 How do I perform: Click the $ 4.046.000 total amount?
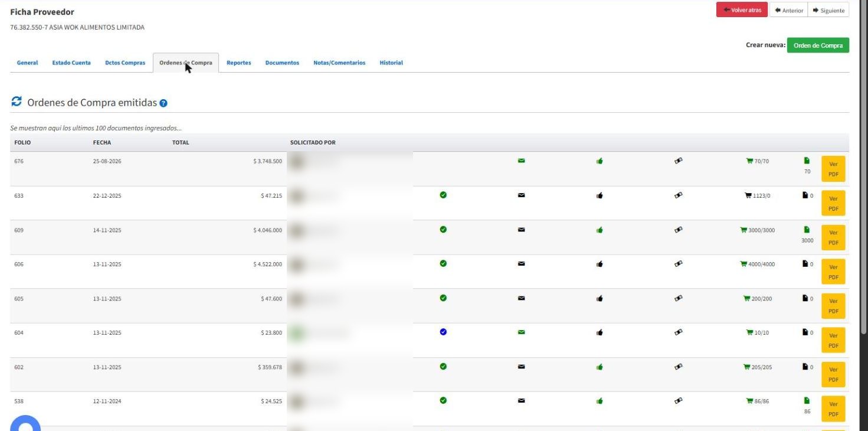[267, 230]
